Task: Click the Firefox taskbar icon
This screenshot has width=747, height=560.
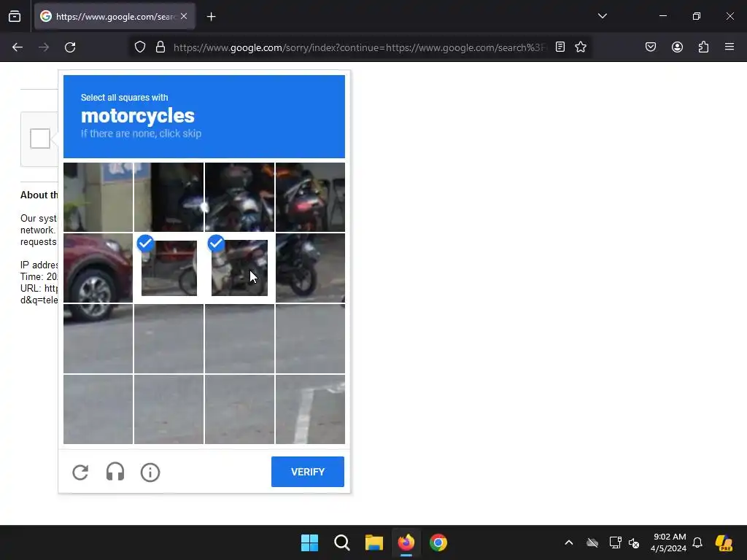Action: pyautogui.click(x=406, y=542)
